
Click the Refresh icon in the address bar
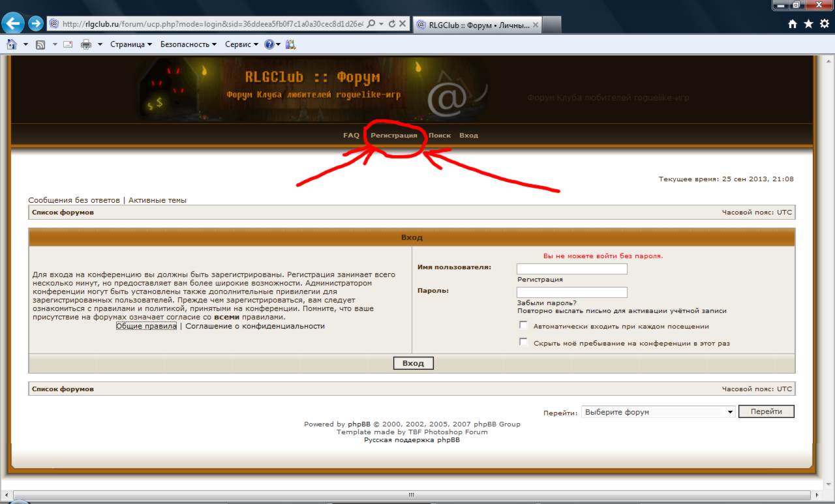tap(392, 24)
